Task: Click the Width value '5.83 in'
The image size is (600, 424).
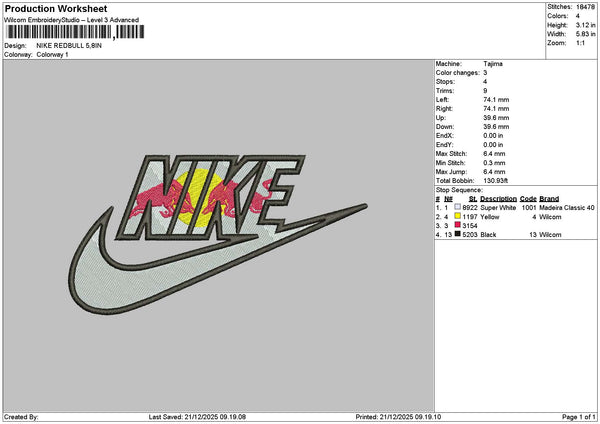Action: [x=585, y=34]
